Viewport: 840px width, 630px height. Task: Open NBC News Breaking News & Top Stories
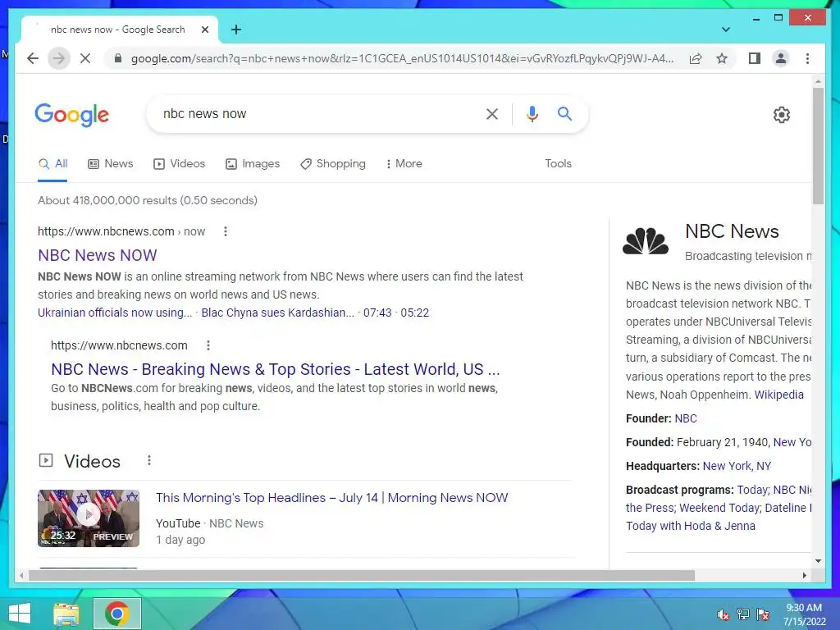pyautogui.click(x=276, y=369)
